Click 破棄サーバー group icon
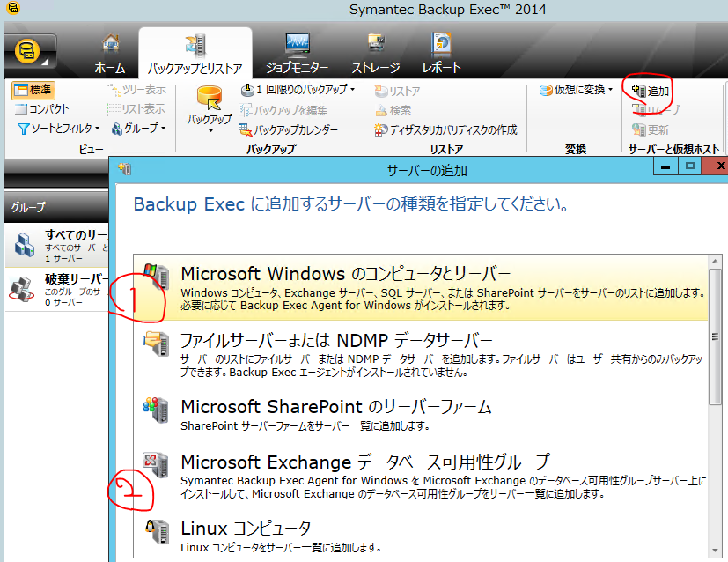This screenshot has height=562, width=728. coord(21,288)
